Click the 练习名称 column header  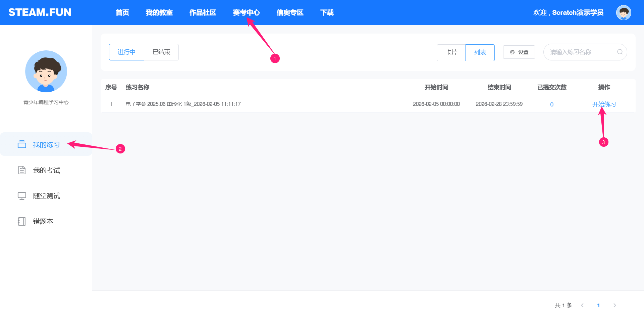point(138,87)
